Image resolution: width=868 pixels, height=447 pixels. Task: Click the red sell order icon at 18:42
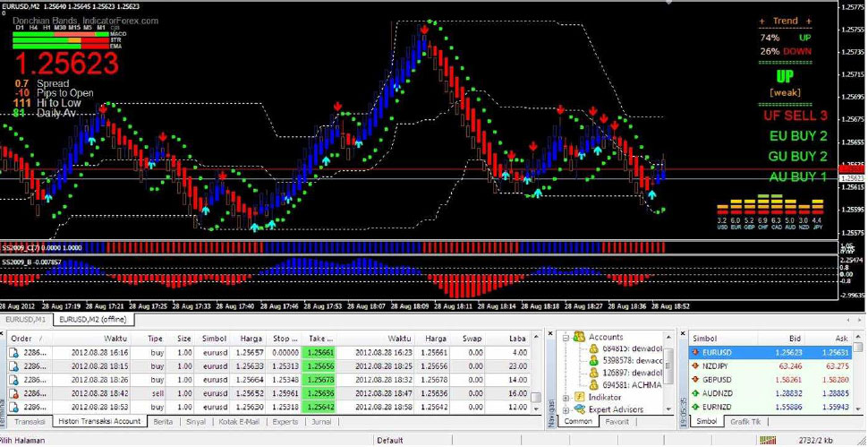coord(13,393)
